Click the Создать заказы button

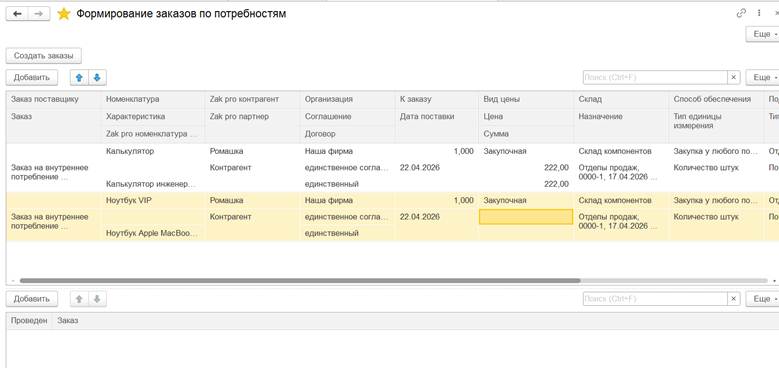(44, 56)
